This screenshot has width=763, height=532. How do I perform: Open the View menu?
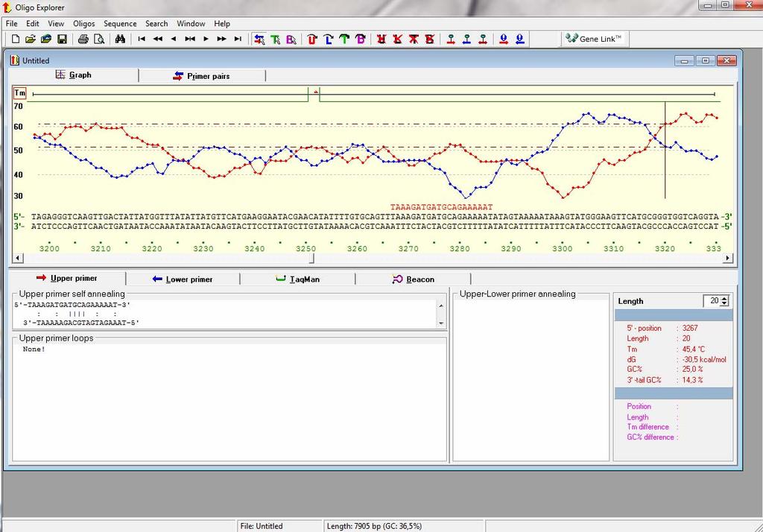point(56,23)
